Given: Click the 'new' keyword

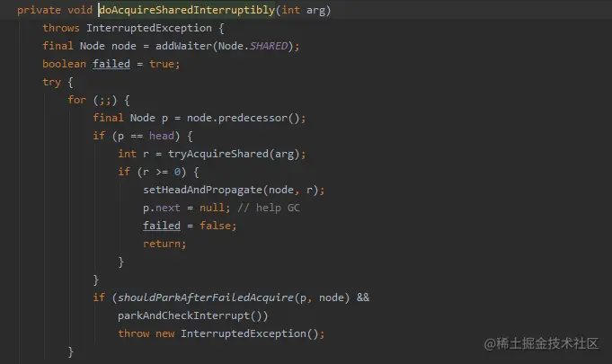Looking at the screenshot, I should (x=164, y=333).
